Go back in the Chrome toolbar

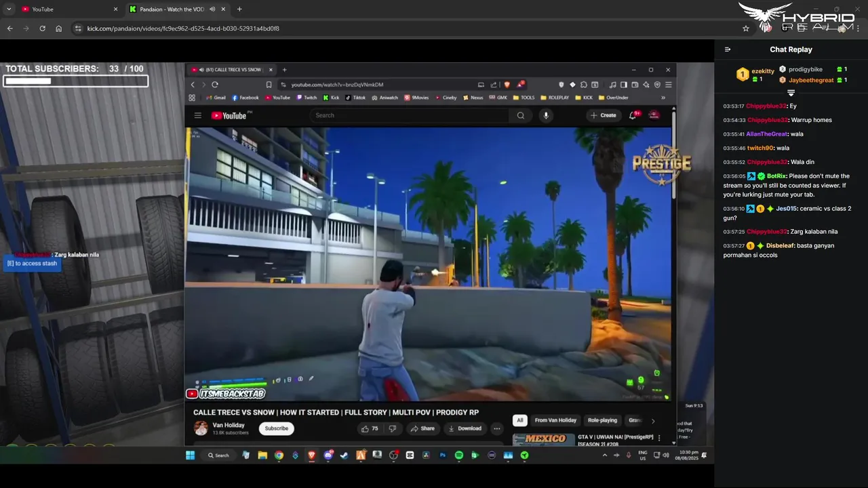point(9,28)
